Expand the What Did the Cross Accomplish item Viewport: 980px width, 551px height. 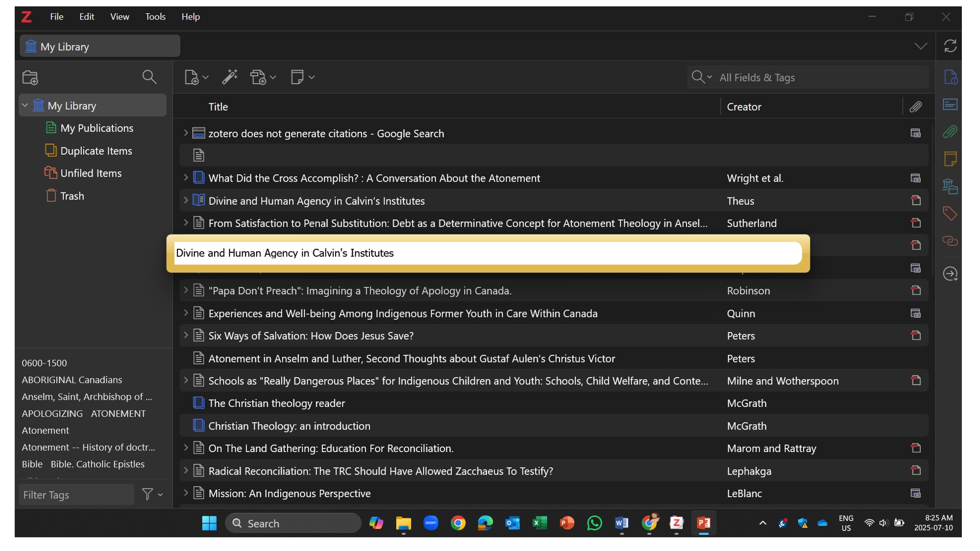pos(186,178)
